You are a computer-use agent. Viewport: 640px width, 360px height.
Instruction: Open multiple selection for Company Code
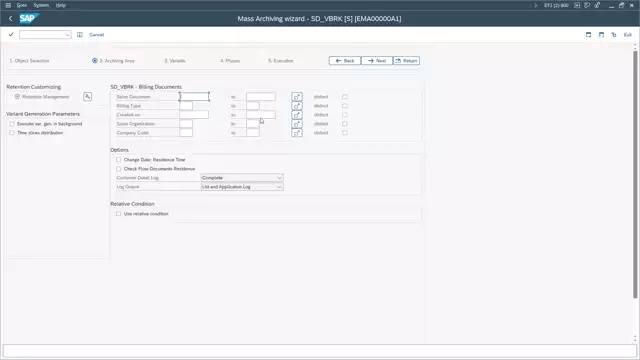[x=297, y=133]
